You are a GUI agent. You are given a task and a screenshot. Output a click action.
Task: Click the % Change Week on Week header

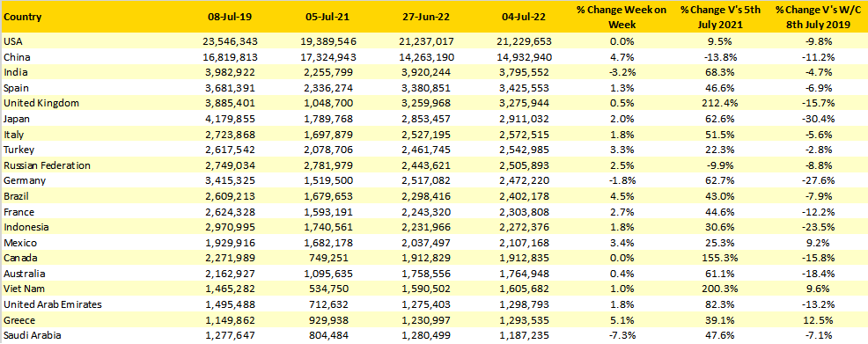[607, 16]
